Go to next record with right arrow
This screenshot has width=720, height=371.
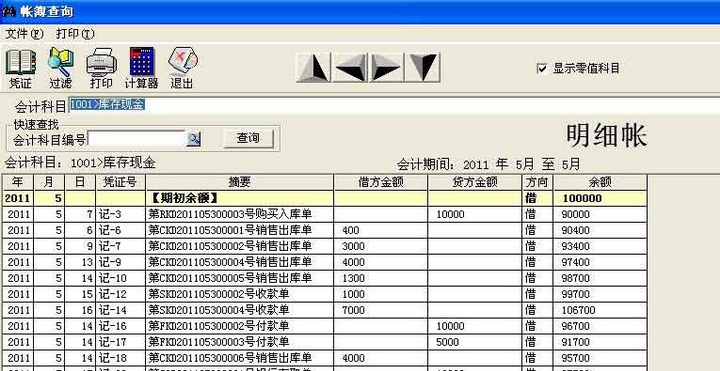click(x=386, y=68)
